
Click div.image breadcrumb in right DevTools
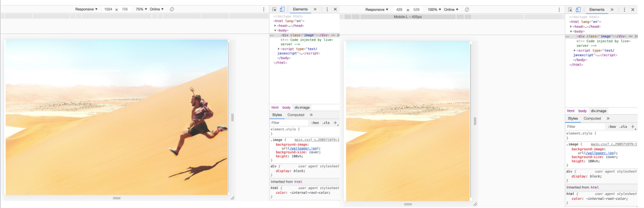598,111
